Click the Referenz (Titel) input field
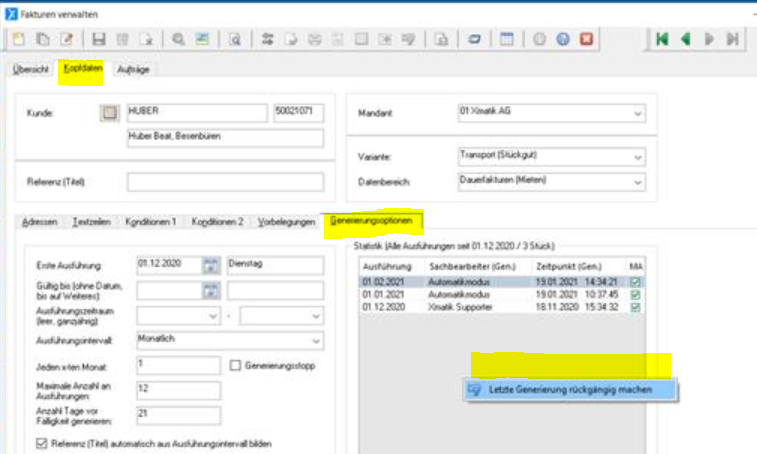The width and height of the screenshot is (757, 454). 225,182
